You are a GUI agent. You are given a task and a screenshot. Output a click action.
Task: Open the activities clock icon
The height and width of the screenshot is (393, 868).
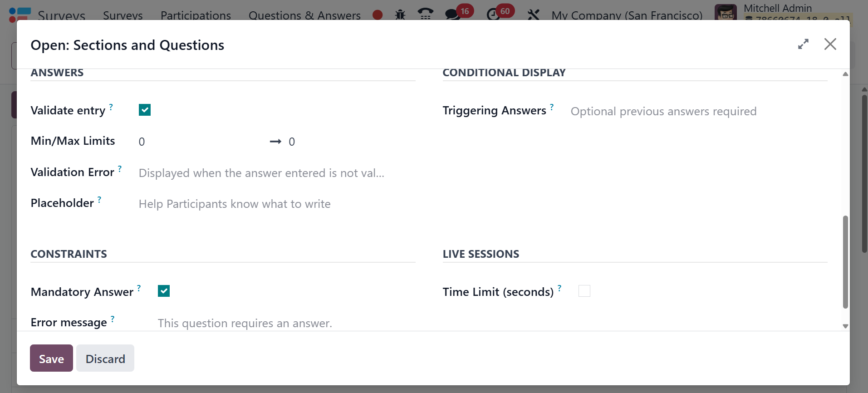pos(493,15)
